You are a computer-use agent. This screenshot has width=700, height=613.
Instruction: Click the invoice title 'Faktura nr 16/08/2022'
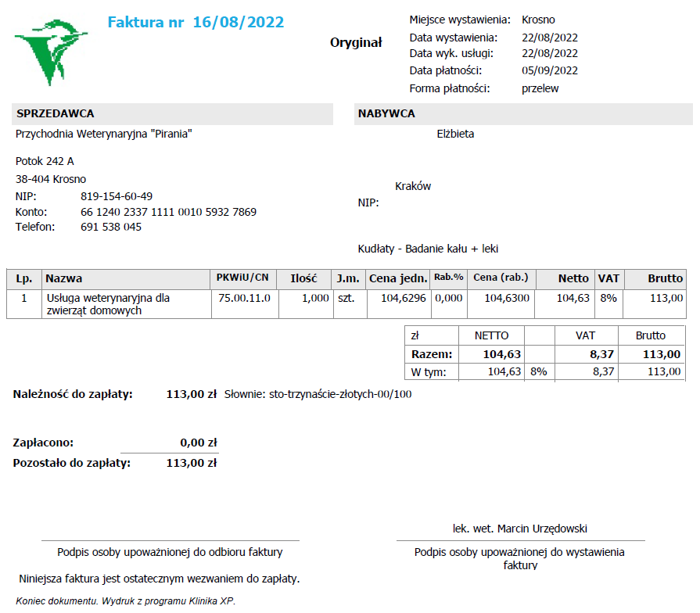pyautogui.click(x=196, y=22)
